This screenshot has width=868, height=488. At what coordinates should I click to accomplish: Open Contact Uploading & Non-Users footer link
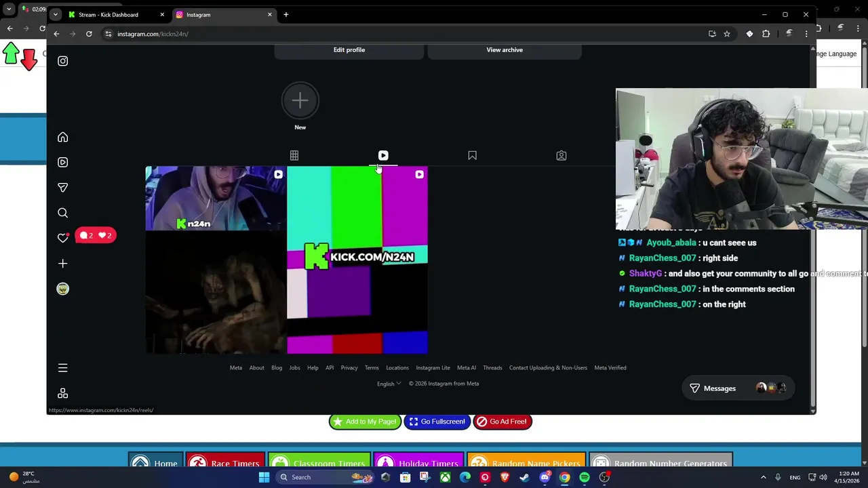coord(548,368)
